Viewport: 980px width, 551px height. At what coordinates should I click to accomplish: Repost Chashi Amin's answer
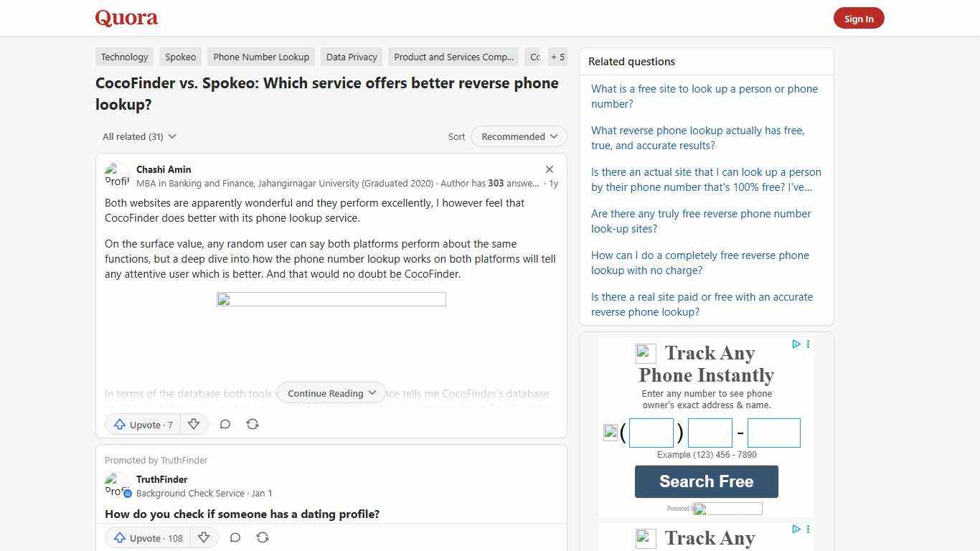tap(253, 424)
